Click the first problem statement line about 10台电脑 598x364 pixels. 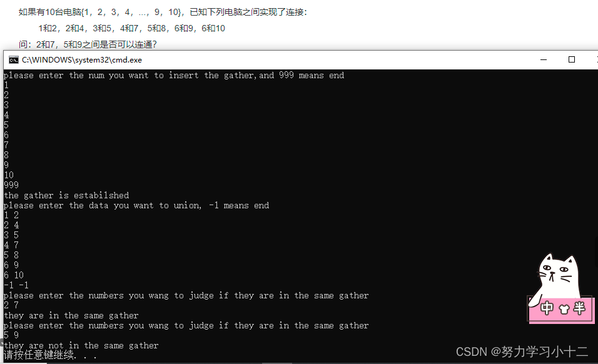163,13
